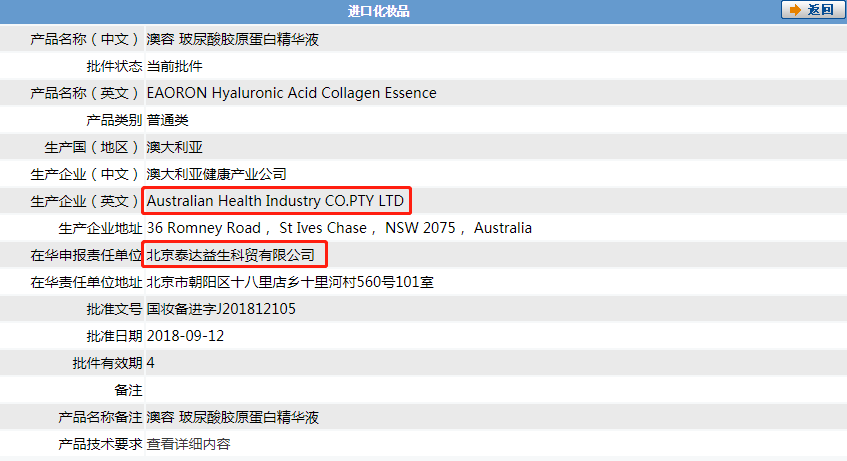
Task: Select product name 澳容 玻尿酸胶原蛋白精华液 in first row
Action: pyautogui.click(x=233, y=39)
